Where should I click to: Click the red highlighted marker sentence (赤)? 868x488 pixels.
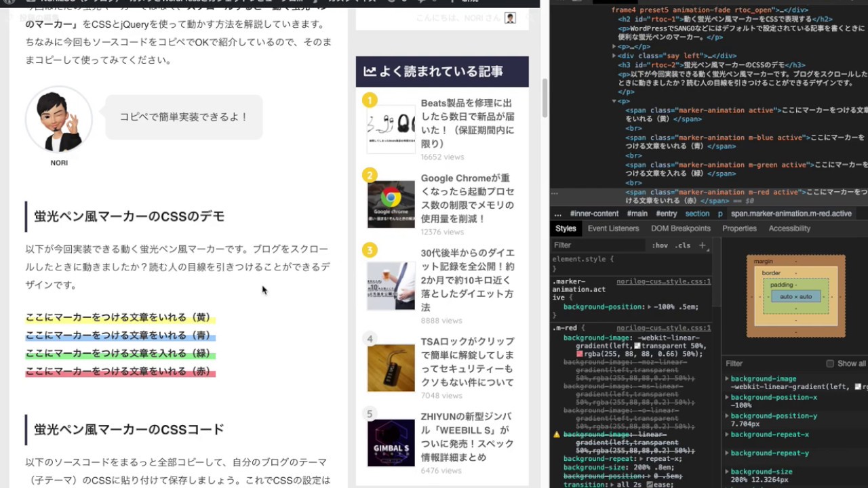(120, 371)
